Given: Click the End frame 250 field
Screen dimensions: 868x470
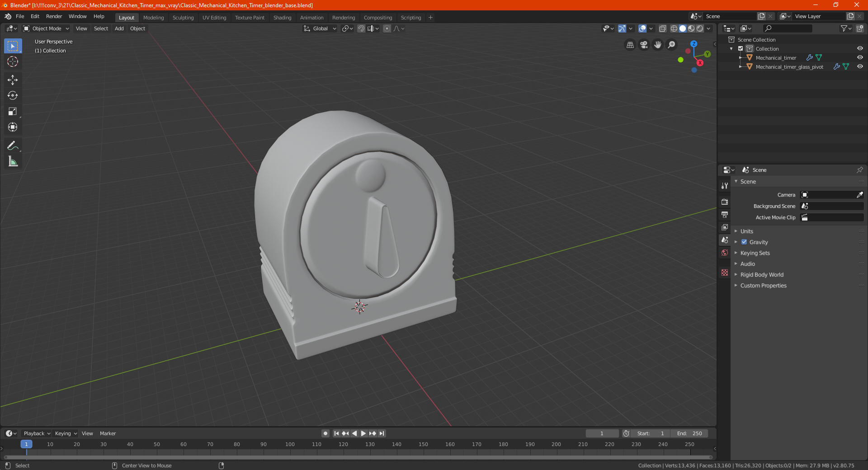Looking at the screenshot, I should 689,433.
